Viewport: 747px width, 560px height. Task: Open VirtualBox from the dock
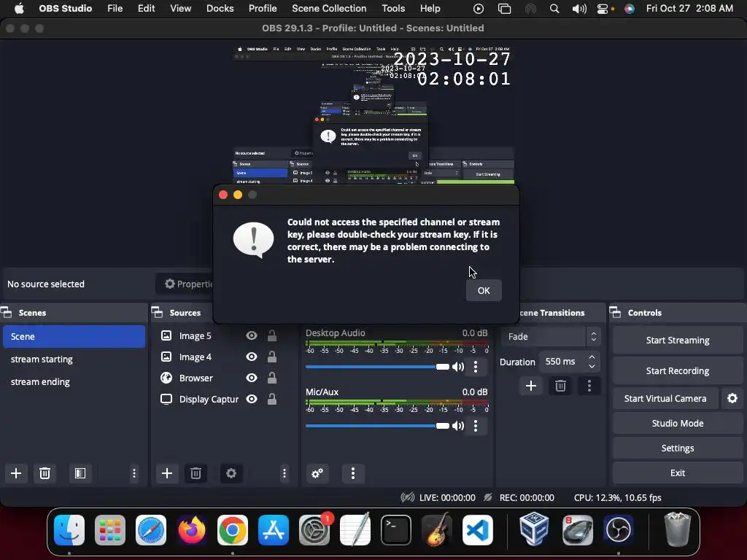[x=535, y=530]
